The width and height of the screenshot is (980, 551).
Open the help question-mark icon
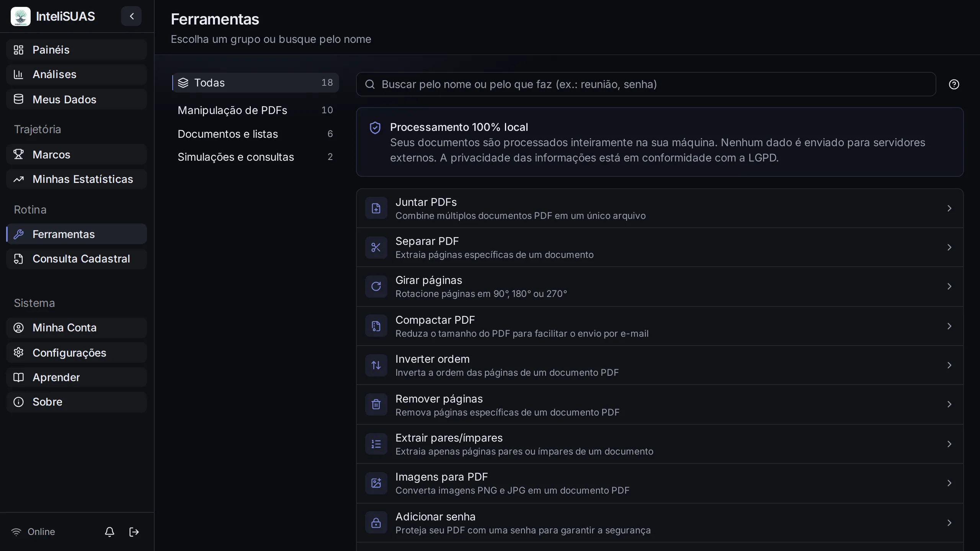(954, 84)
